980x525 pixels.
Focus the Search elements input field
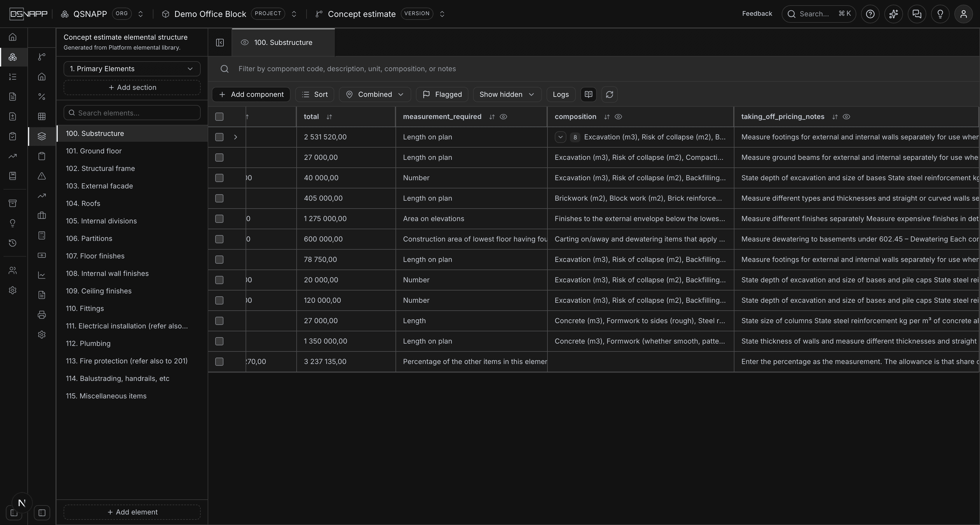tap(132, 113)
